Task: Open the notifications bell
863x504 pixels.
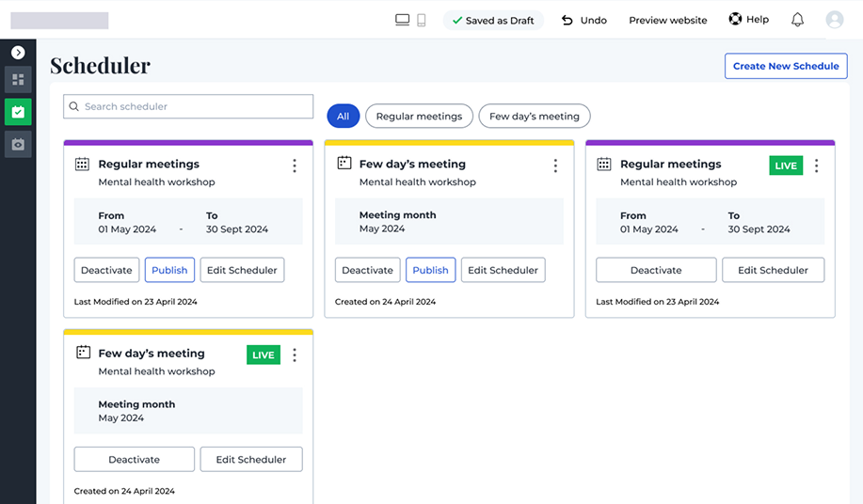Action: click(797, 20)
